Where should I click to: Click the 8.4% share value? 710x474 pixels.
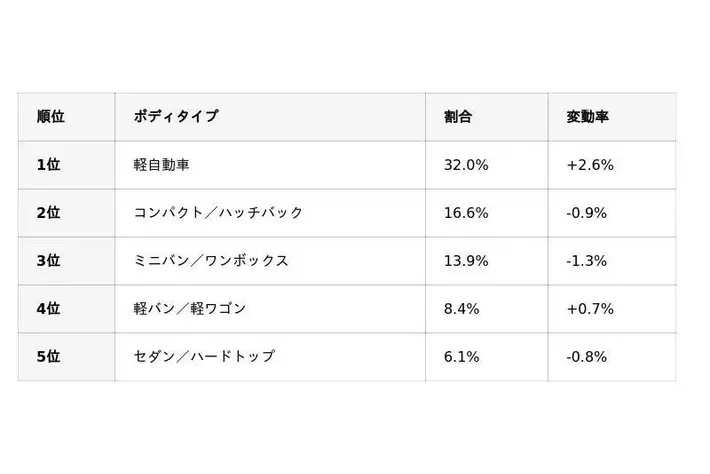pos(462,309)
